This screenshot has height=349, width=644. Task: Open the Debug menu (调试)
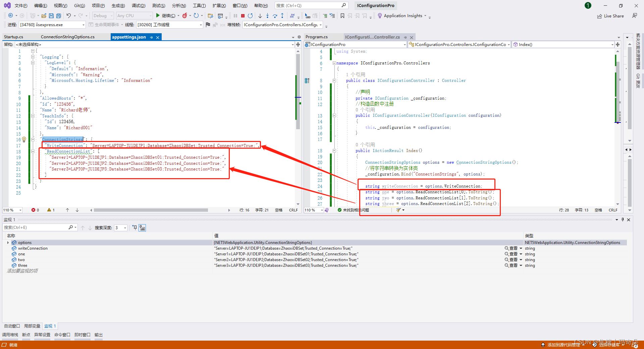pos(138,5)
